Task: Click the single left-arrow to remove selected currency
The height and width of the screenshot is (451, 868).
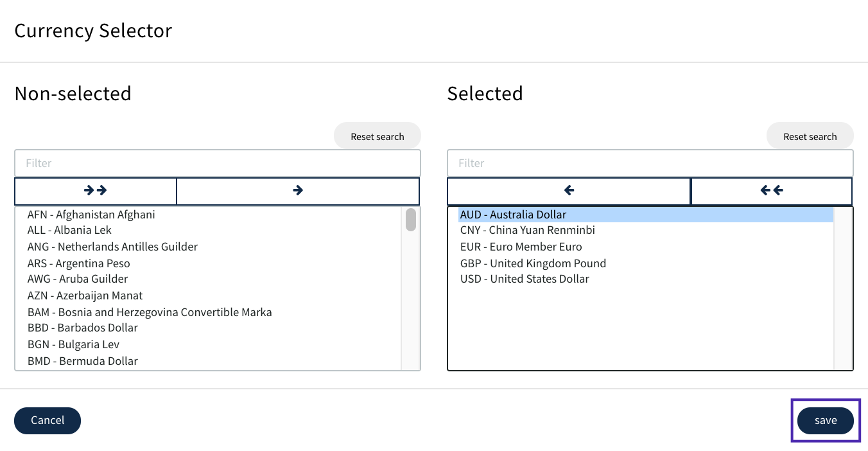Action: pyautogui.click(x=568, y=190)
